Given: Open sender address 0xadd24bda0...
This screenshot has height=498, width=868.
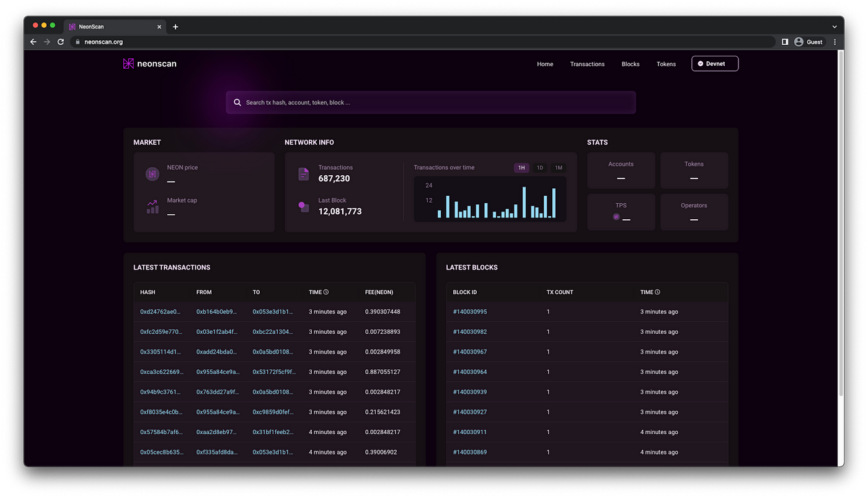Looking at the screenshot, I should pyautogui.click(x=216, y=352).
